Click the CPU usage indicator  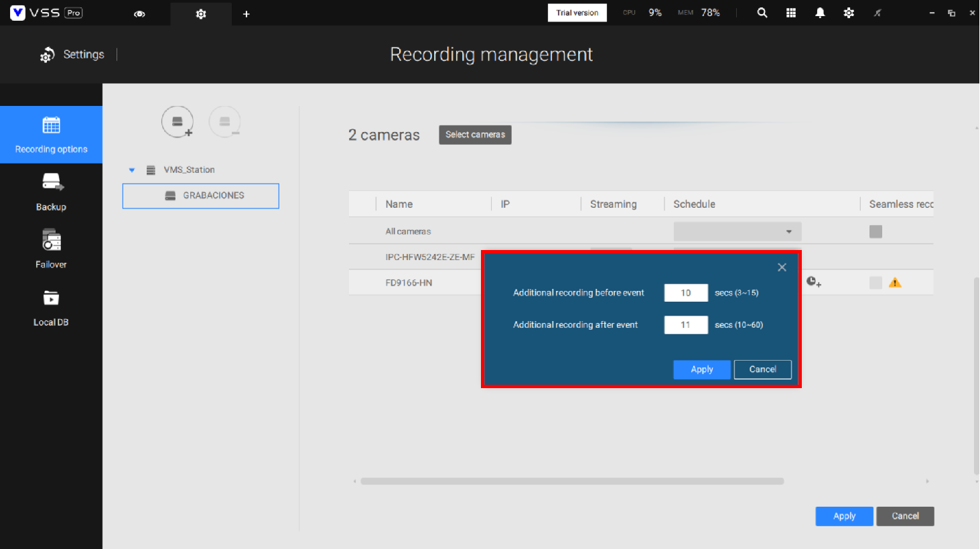click(642, 13)
